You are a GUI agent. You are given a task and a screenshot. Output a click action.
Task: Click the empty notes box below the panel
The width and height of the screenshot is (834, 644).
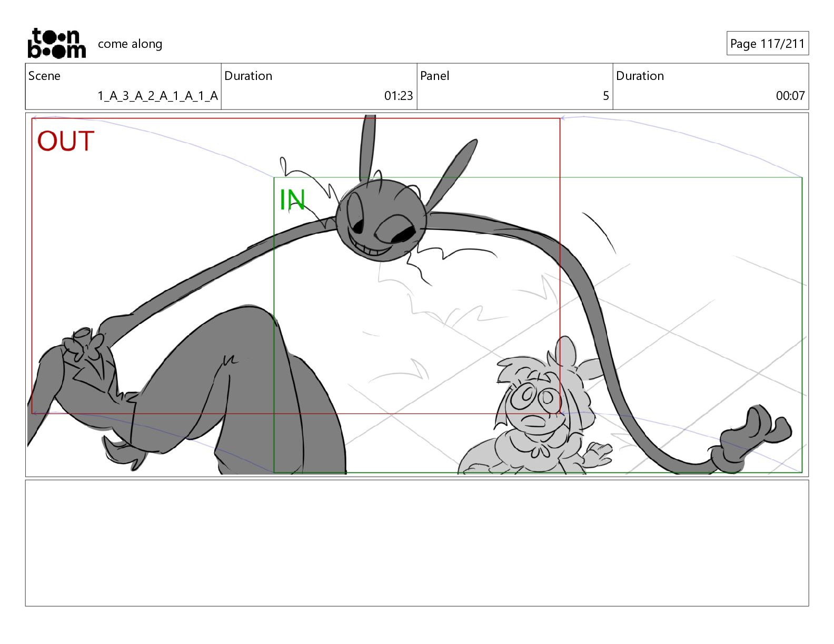(x=417, y=543)
